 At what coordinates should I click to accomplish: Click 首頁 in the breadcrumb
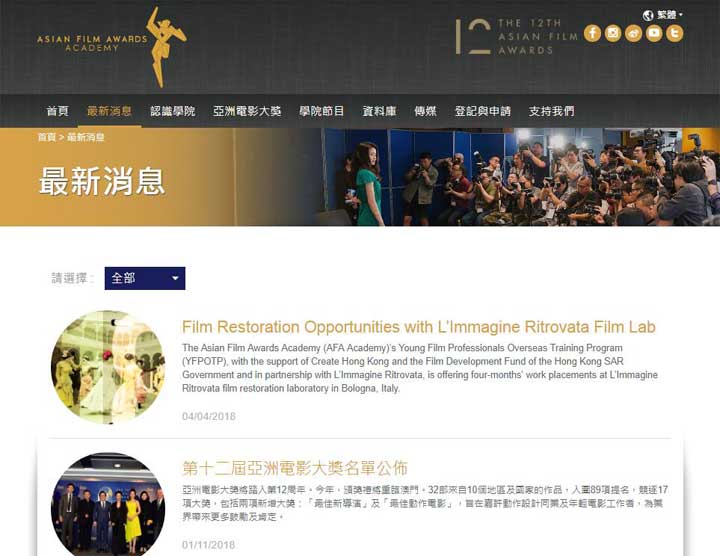click(47, 137)
